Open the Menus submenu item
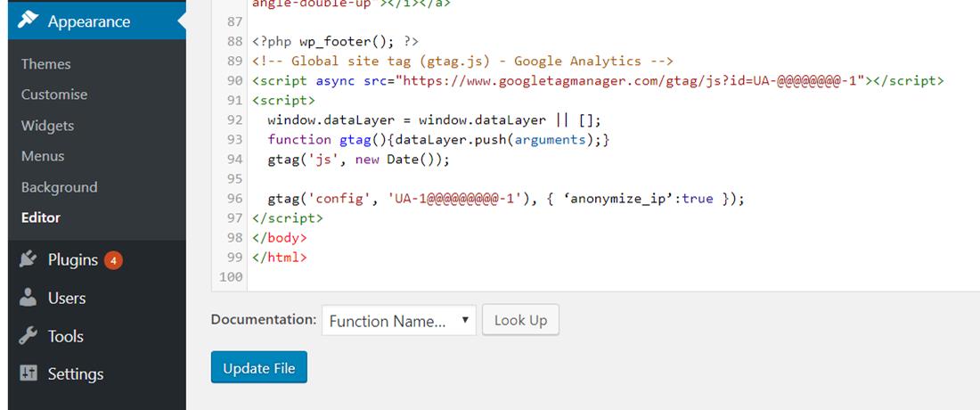Image resolution: width=980 pixels, height=410 pixels. click(x=43, y=156)
